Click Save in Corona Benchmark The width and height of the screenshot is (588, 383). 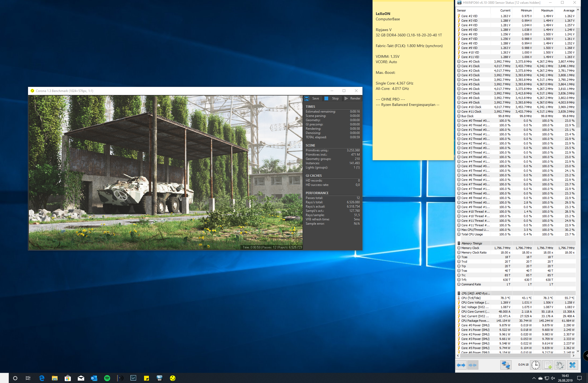[x=312, y=98]
